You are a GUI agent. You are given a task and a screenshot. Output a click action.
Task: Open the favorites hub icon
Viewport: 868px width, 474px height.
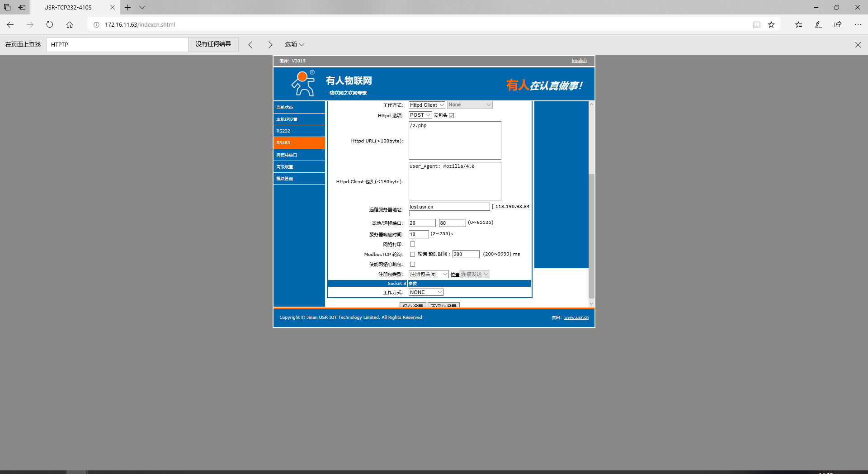(x=798, y=24)
